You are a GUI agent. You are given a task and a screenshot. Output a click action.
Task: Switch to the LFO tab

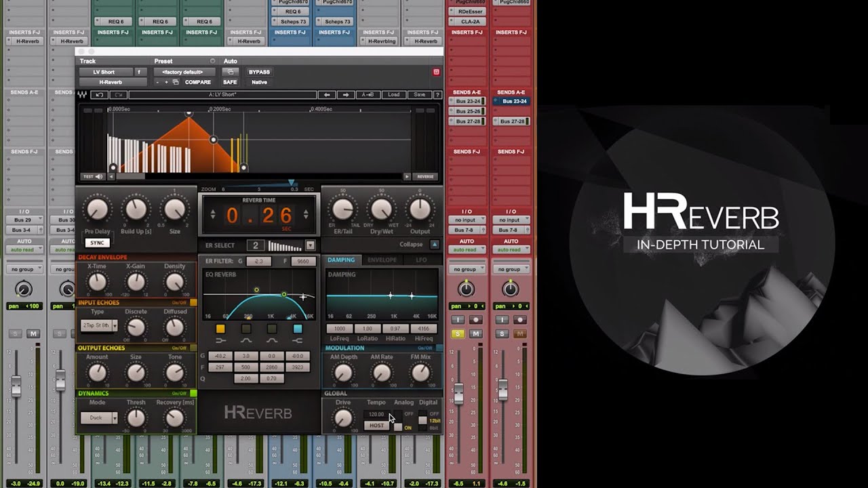point(421,260)
